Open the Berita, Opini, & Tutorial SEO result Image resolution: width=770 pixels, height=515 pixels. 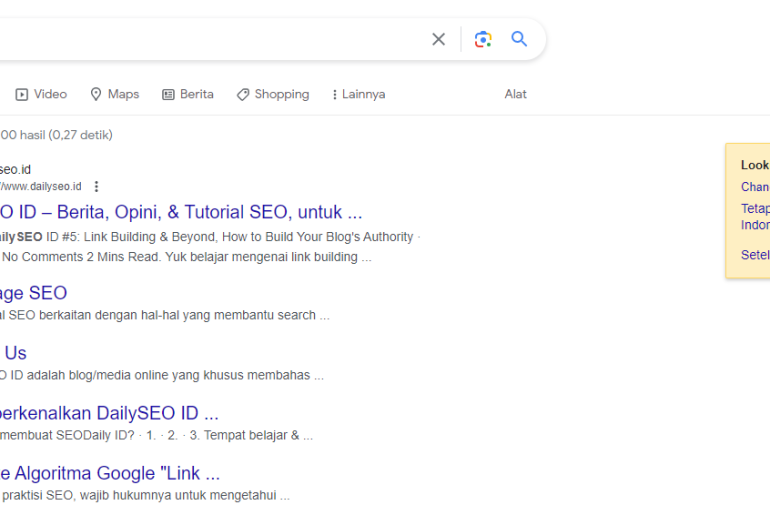tap(181, 212)
